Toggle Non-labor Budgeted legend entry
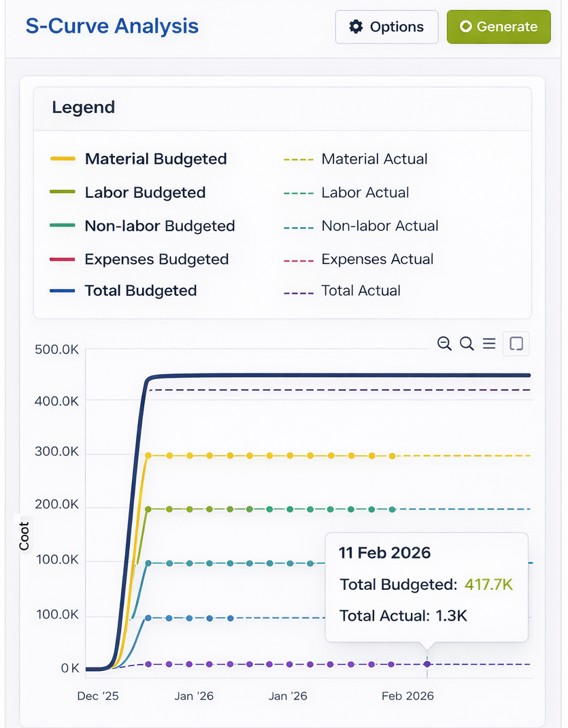 point(159,226)
